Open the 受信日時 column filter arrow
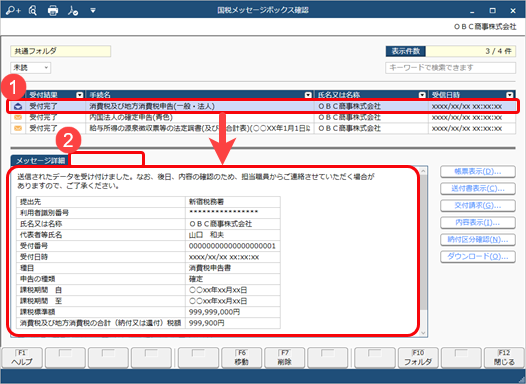The image size is (526, 384). click(x=510, y=95)
